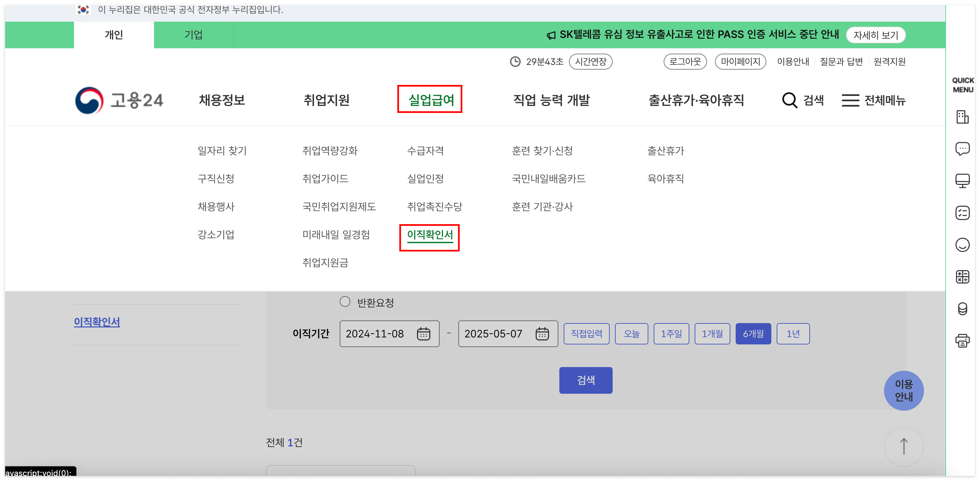The width and height of the screenshot is (980, 481).
Task: Open 출산휴가 submenu item
Action: 665,151
